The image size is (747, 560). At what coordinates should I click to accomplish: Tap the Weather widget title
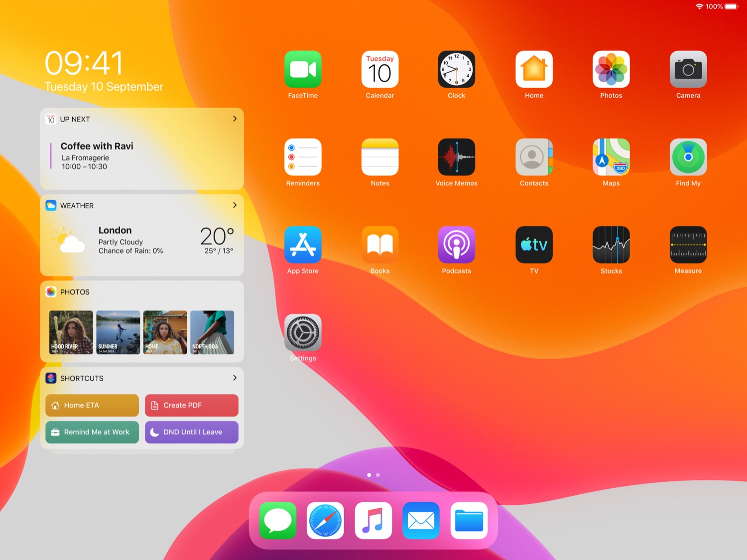pyautogui.click(x=77, y=206)
